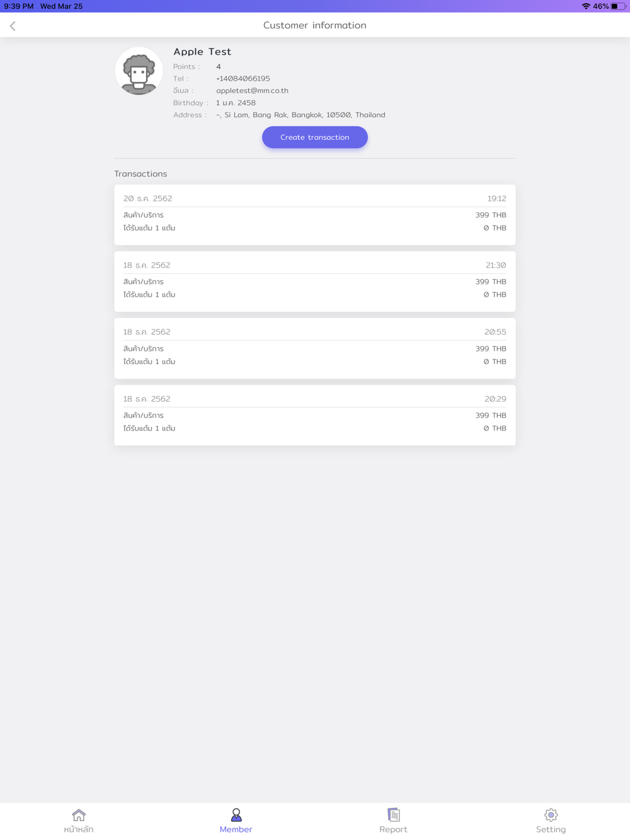Tap the Wi-Fi status icon
The height and width of the screenshot is (840, 630).
(x=586, y=6)
